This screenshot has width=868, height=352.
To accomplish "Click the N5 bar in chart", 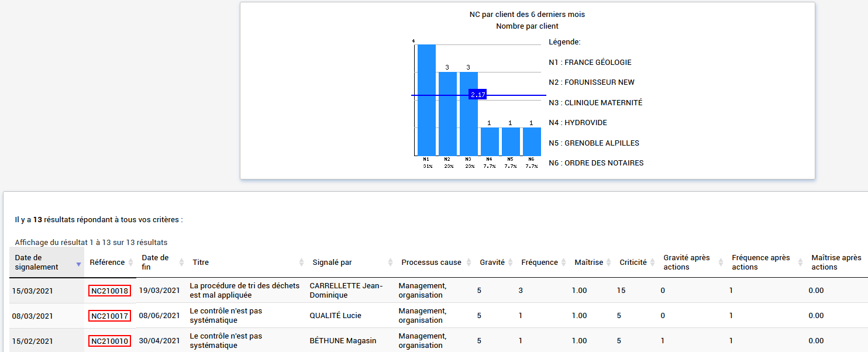I will 511,142.
